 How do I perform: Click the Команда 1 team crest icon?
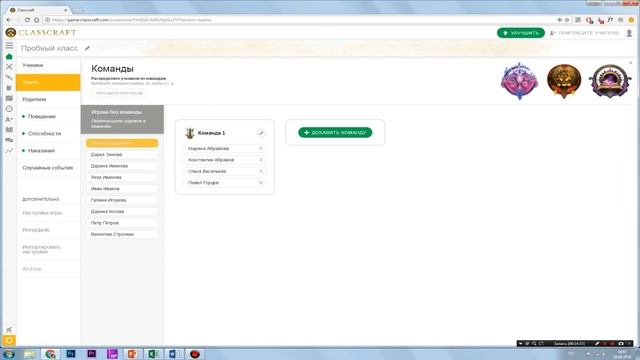[x=189, y=133]
